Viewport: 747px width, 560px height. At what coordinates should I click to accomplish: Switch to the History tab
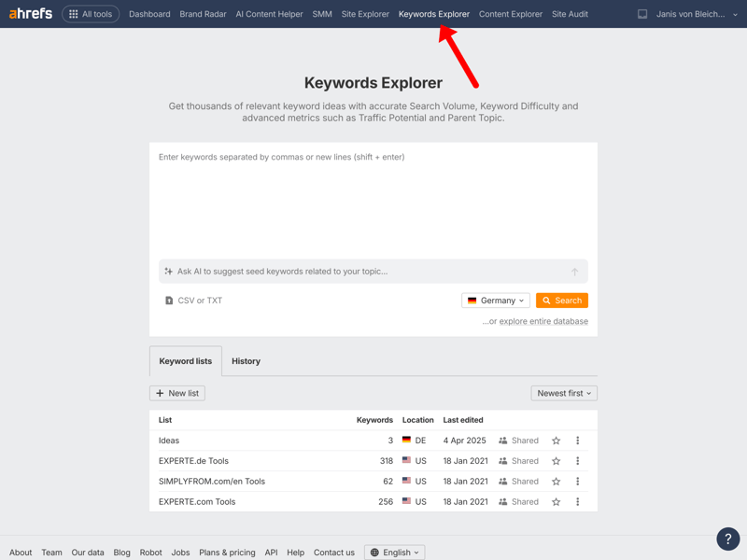click(246, 361)
